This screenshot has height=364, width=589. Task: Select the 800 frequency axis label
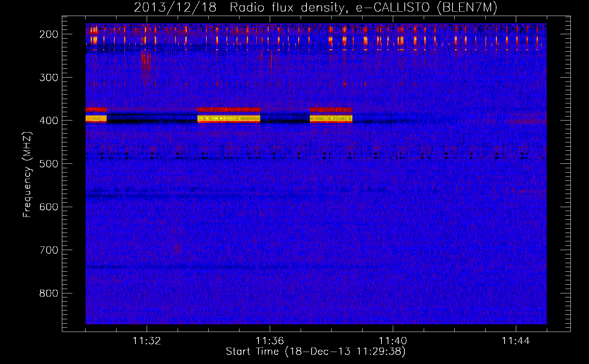pos(49,293)
